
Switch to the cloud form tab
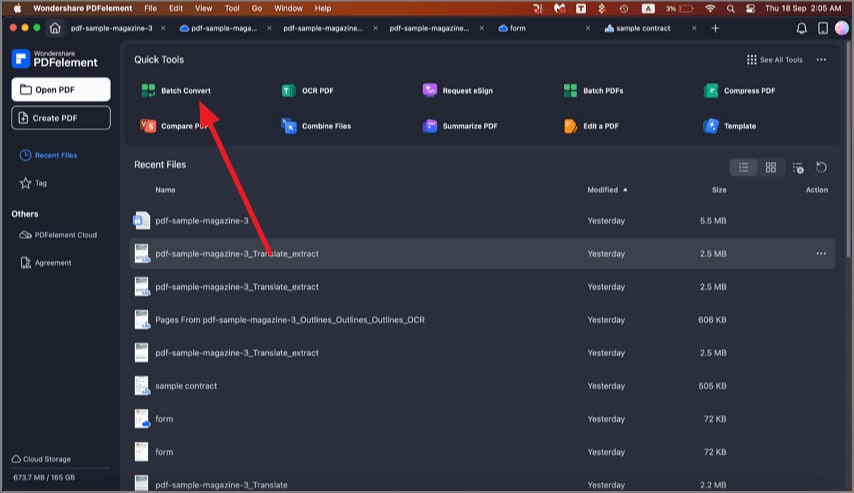pyautogui.click(x=513, y=28)
